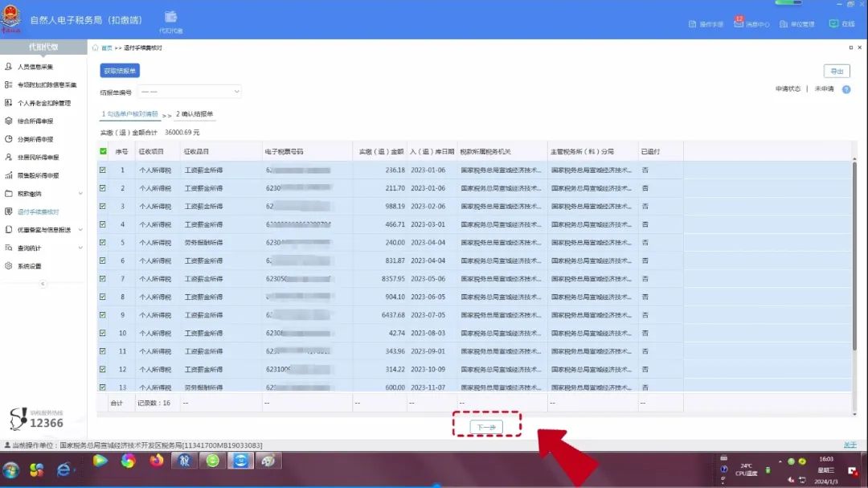Open 系统设置 gear in the sidebar

pyautogui.click(x=29, y=266)
